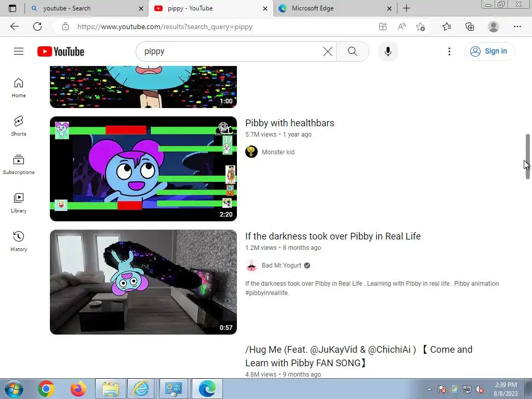Open Pibby with healthbars video thumbnail
The width and height of the screenshot is (532, 399).
(x=143, y=169)
